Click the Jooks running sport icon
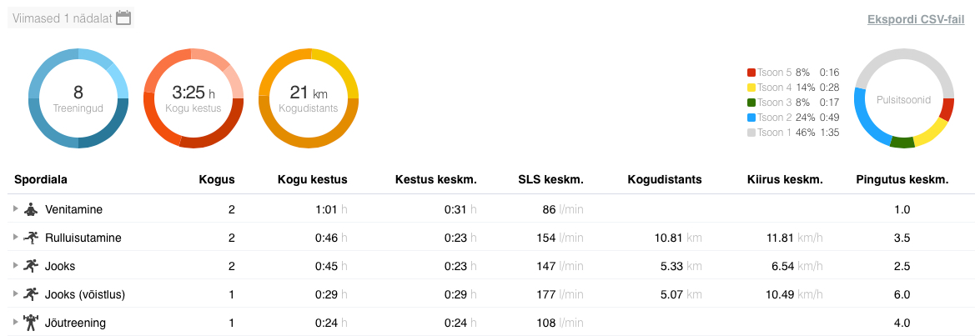This screenshot has height=336, width=980. click(32, 266)
